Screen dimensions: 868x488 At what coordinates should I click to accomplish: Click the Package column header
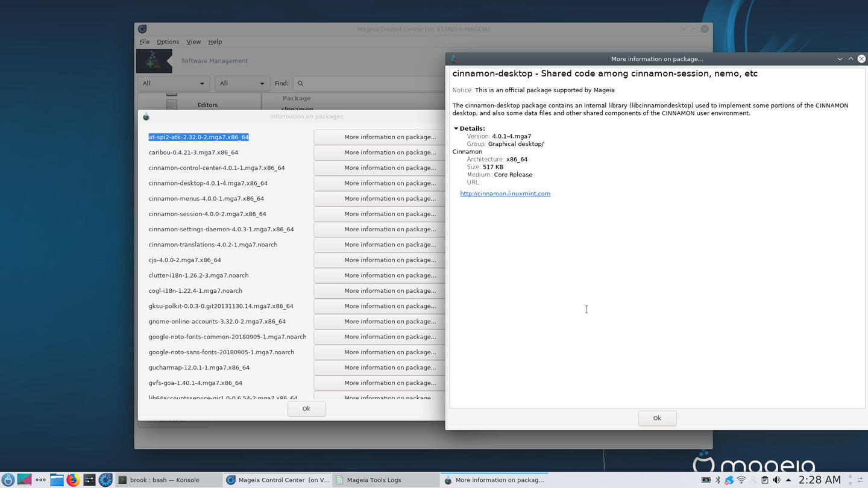[x=297, y=98]
